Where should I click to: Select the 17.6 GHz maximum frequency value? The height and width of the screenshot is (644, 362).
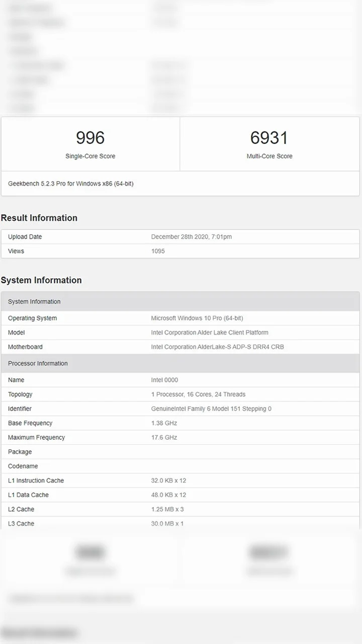[x=164, y=438]
